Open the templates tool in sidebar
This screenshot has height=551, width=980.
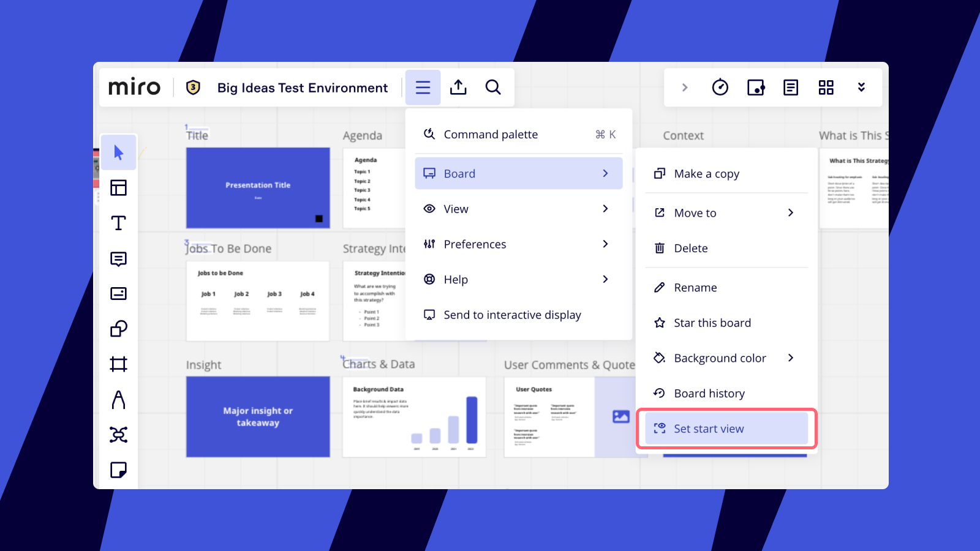pyautogui.click(x=118, y=187)
